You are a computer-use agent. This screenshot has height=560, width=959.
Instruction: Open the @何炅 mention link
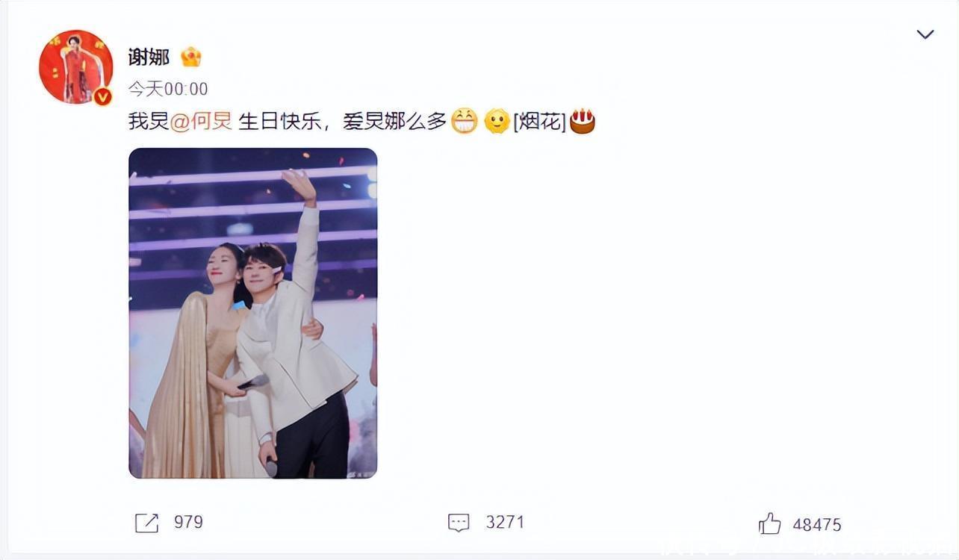pos(201,121)
